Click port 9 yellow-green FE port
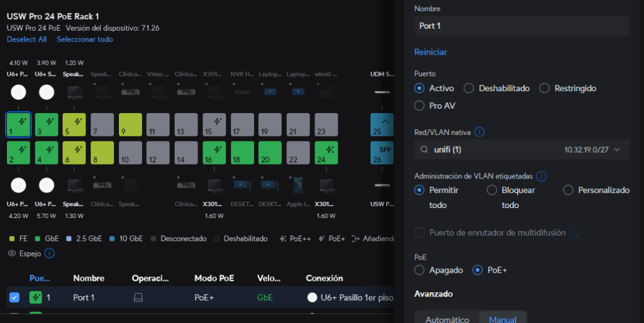 130,124
